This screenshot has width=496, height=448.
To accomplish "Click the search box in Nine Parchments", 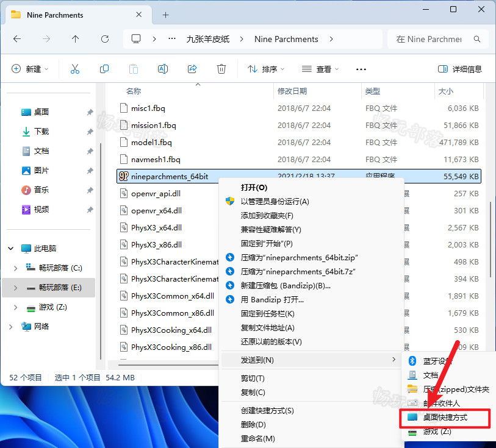I will [x=438, y=39].
